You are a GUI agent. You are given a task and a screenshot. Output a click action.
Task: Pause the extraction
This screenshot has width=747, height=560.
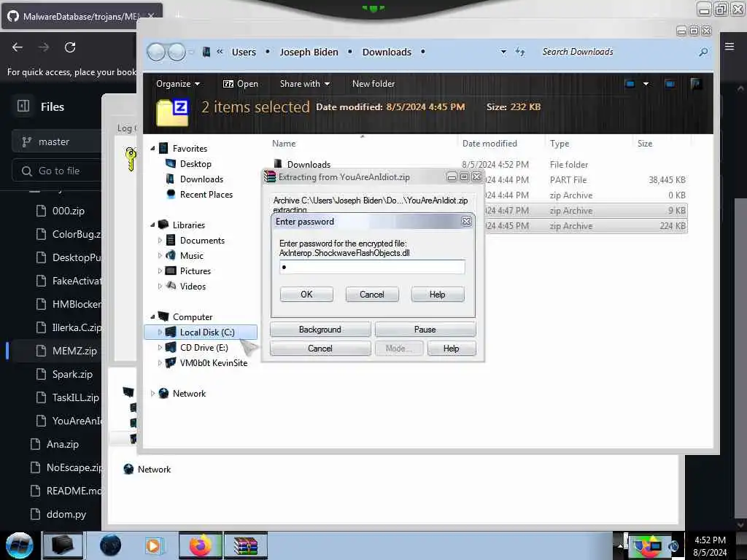(x=425, y=330)
